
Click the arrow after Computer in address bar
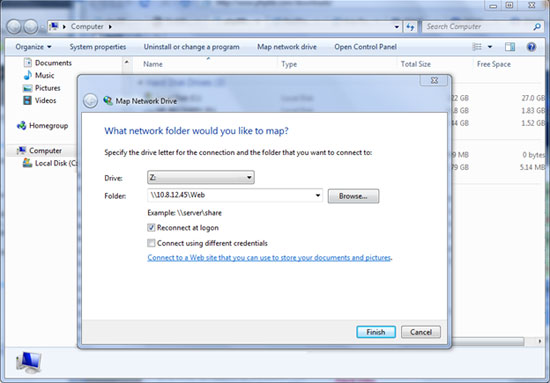click(110, 27)
